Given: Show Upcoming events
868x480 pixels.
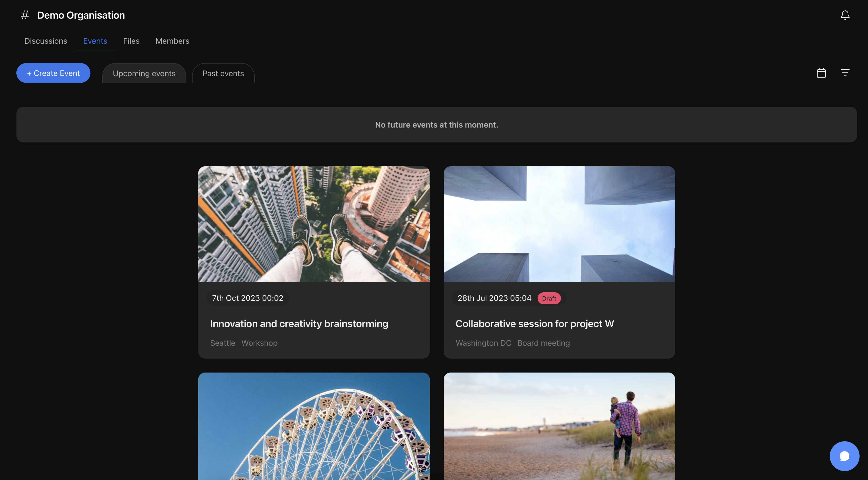Looking at the screenshot, I should [144, 73].
